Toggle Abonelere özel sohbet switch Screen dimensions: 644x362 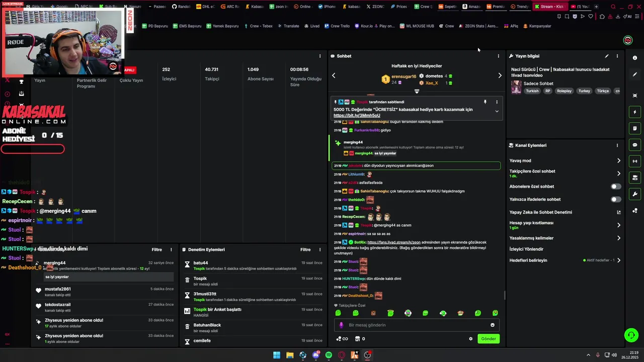(615, 187)
